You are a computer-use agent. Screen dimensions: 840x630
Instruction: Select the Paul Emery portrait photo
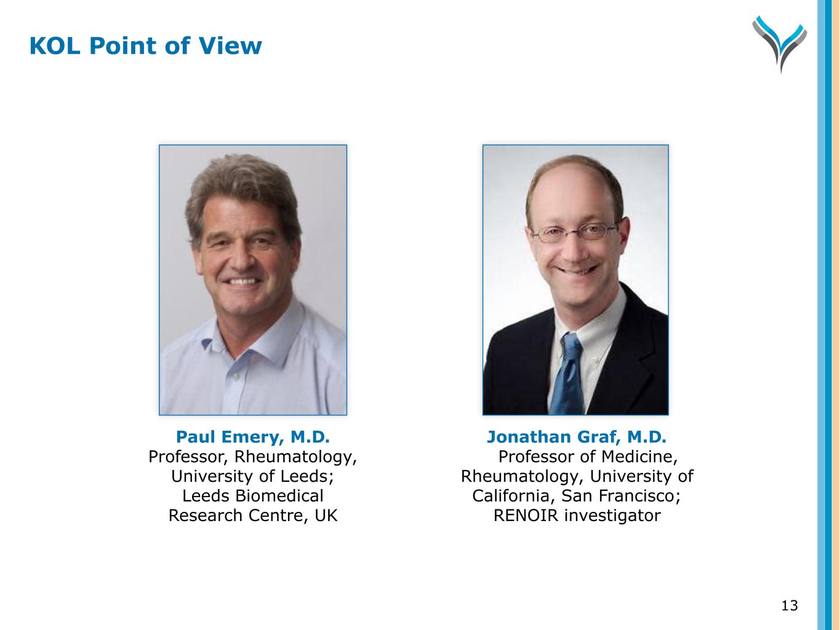tap(253, 280)
